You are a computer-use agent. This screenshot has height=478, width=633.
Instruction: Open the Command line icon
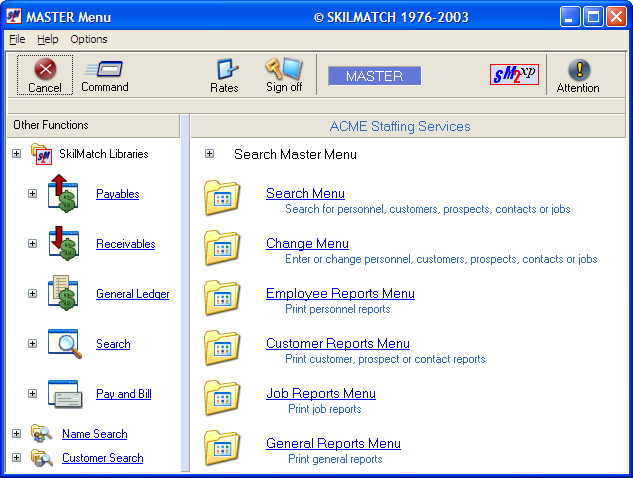click(104, 70)
